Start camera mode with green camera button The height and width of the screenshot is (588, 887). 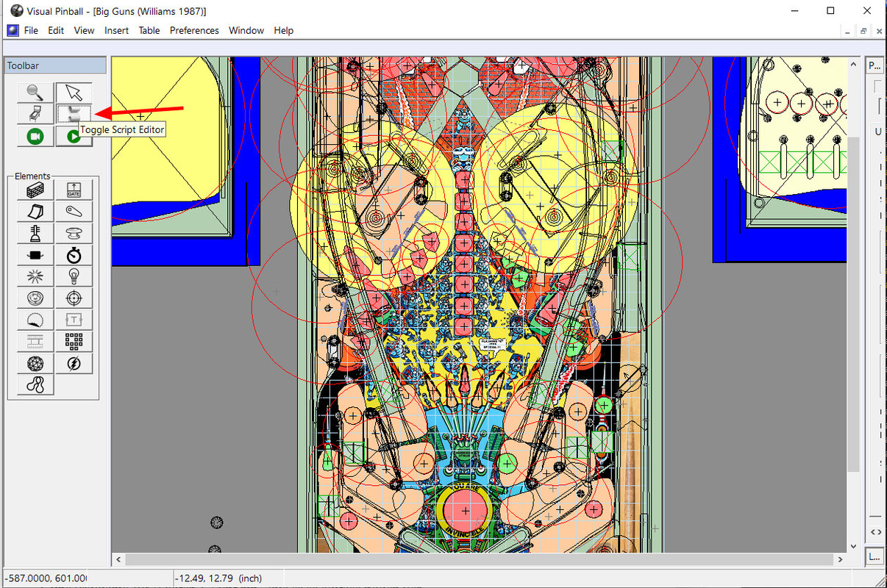click(36, 136)
